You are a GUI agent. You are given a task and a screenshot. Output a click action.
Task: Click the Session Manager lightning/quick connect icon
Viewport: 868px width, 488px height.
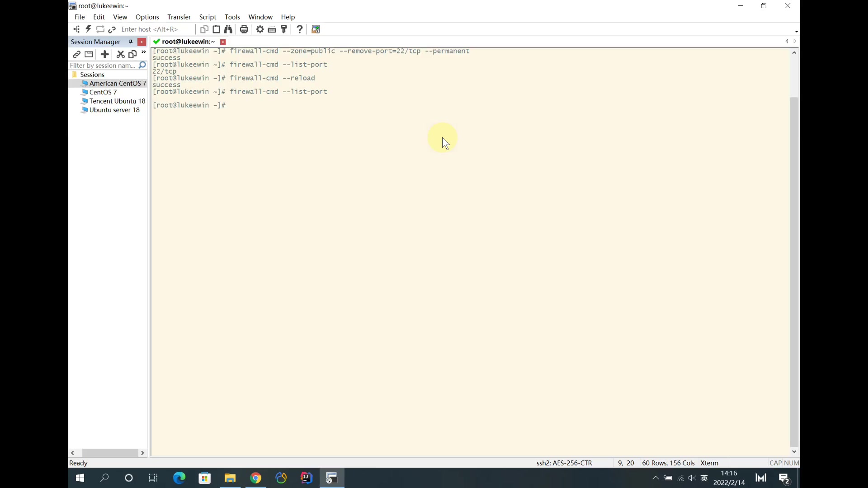pyautogui.click(x=88, y=28)
